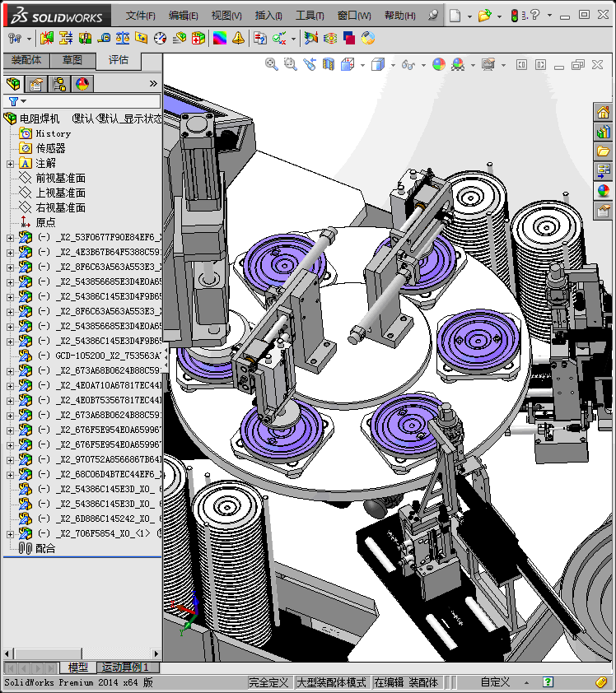Click the Rebuild traffic light icon
Screen dimensions: 616x693
pos(514,16)
